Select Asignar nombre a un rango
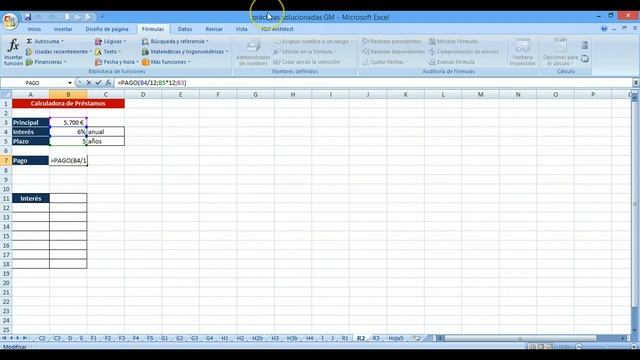 [x=313, y=41]
